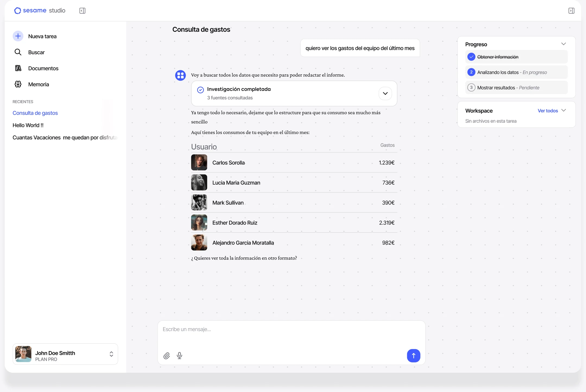Click Carlos Sorolla avatar thumbnail

point(199,162)
